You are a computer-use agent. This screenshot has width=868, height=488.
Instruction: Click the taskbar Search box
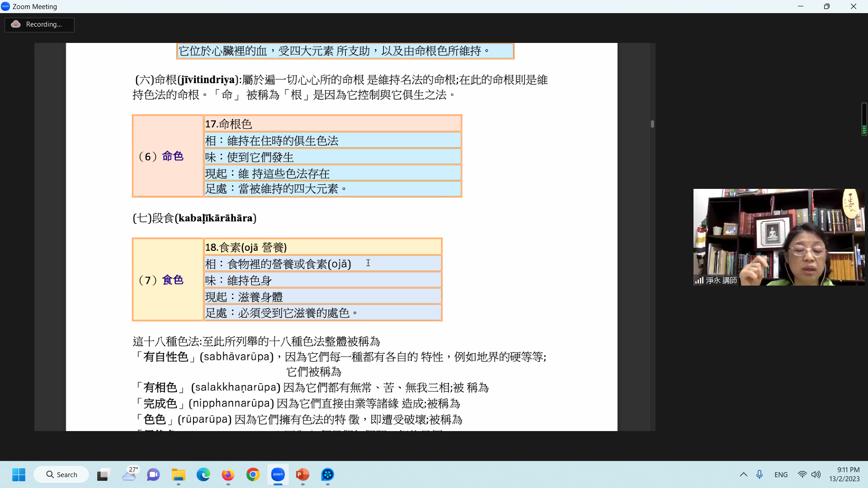[61, 474]
